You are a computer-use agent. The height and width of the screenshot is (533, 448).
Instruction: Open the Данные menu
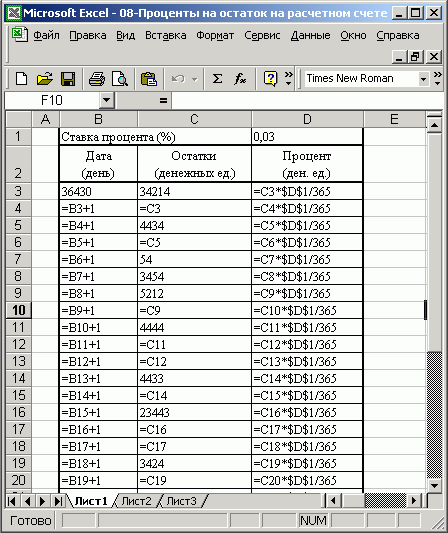click(x=310, y=35)
